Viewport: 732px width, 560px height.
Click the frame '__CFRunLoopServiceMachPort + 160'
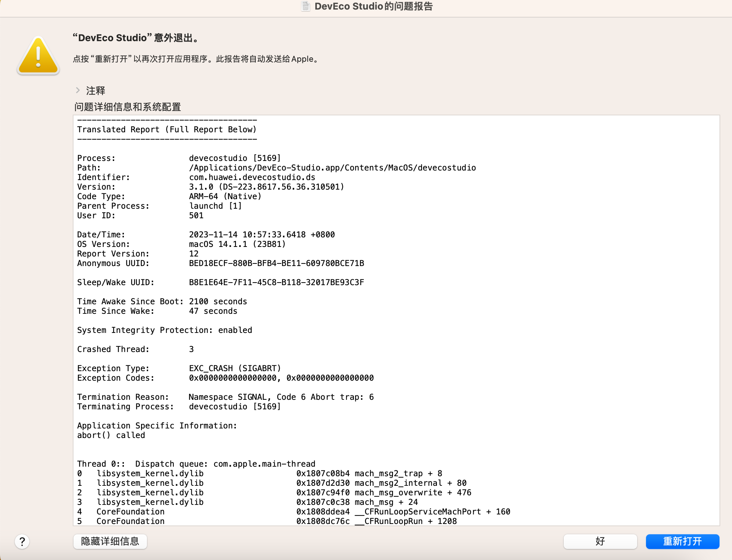point(433,511)
